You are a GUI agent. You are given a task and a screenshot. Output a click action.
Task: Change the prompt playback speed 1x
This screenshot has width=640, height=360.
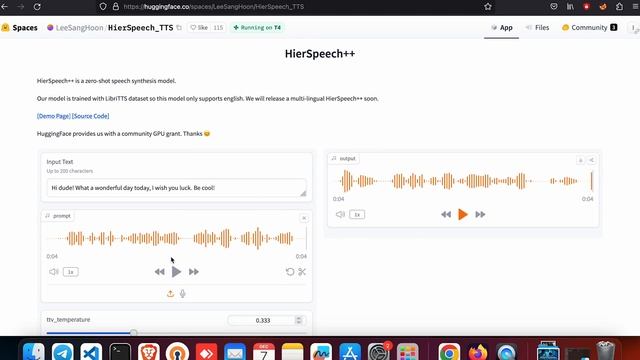point(71,272)
